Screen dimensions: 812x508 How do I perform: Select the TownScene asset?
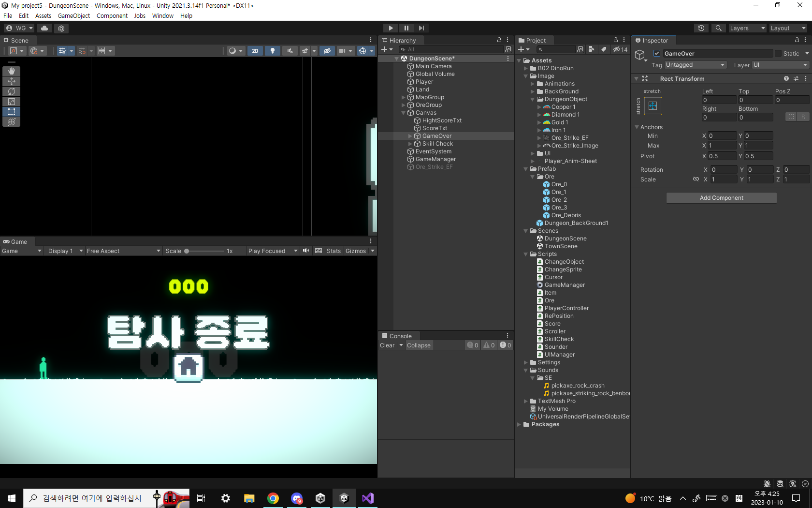(561, 246)
